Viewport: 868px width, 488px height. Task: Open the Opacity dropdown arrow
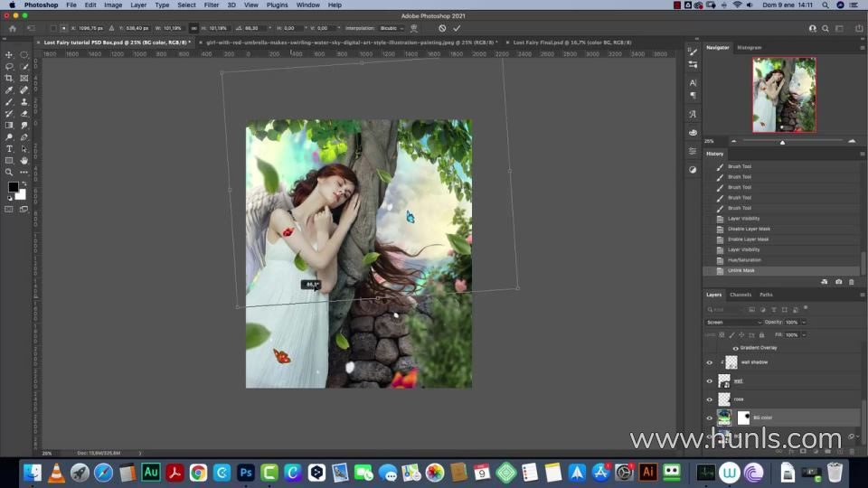(804, 322)
